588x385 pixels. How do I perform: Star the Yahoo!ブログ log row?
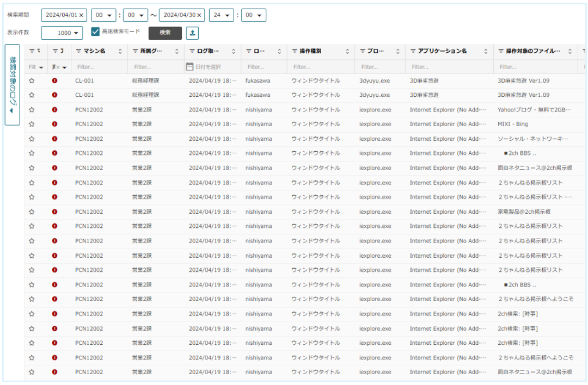(x=32, y=110)
